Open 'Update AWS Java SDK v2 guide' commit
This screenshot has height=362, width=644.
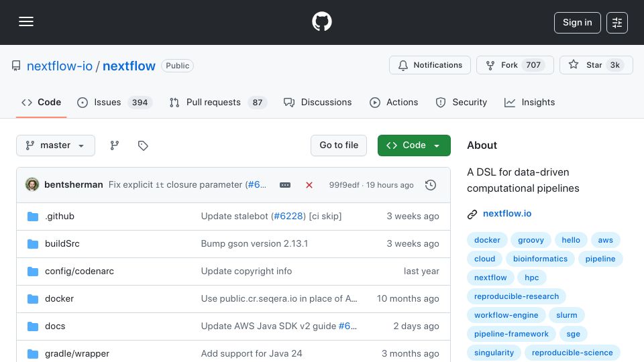tap(269, 326)
